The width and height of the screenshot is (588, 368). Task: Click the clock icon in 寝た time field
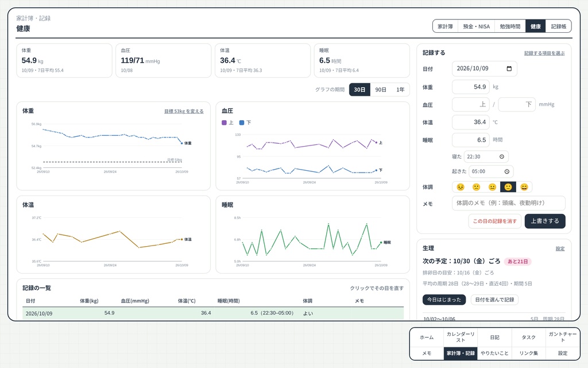502,157
